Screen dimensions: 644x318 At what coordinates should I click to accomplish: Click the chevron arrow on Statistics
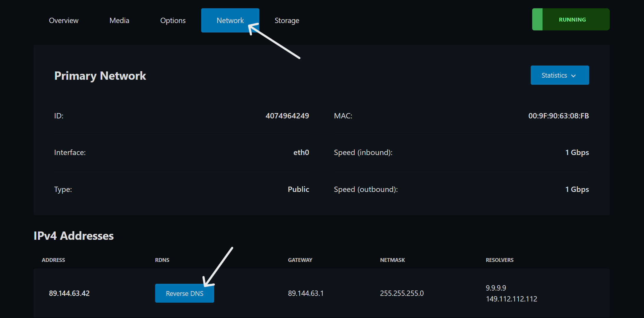(x=573, y=76)
